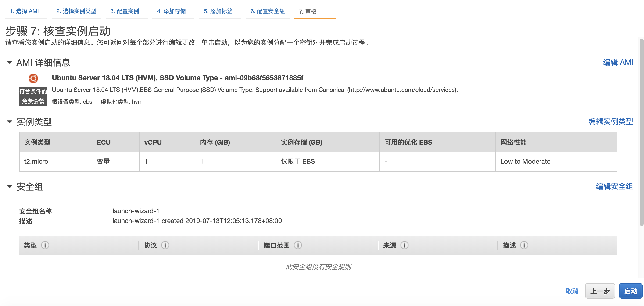Click the vertical scrollbar thumb
Screen dimensions: 644x306
(641, 132)
